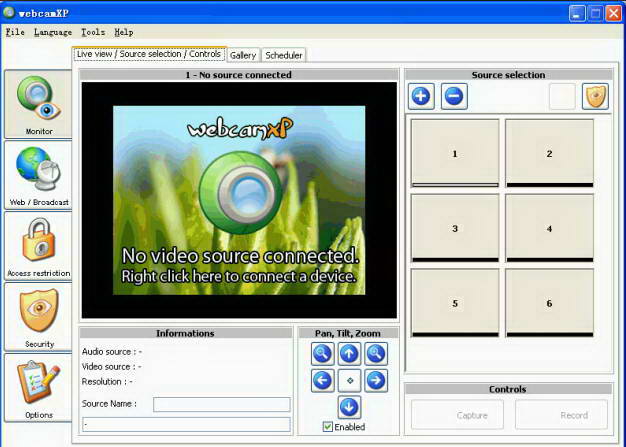Open the Tools menu
This screenshot has width=626, height=447.
tap(93, 32)
